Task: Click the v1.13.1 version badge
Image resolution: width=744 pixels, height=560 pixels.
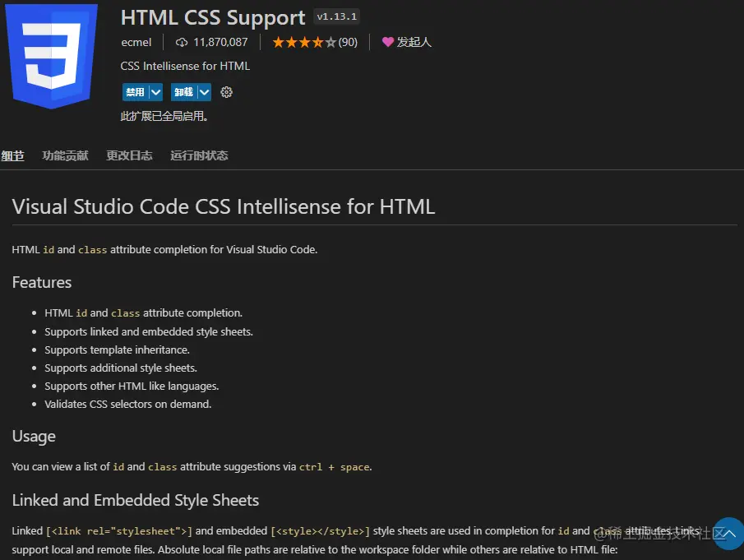Action: [336, 16]
